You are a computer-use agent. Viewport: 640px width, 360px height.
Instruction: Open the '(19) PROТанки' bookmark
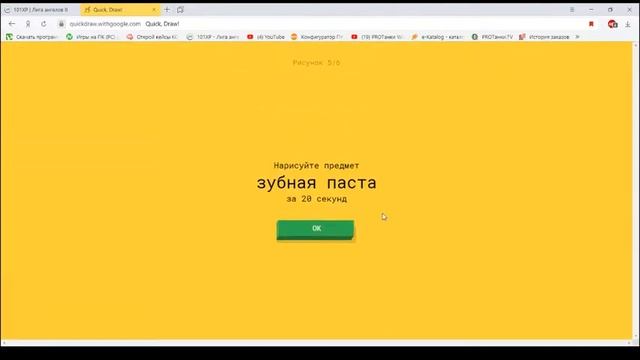coord(377,37)
